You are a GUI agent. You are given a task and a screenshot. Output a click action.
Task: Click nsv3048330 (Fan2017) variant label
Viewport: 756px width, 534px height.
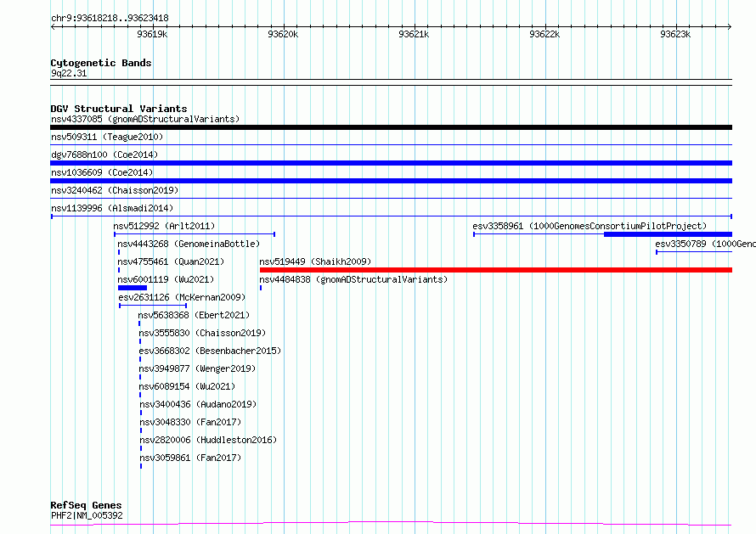pyautogui.click(x=190, y=422)
